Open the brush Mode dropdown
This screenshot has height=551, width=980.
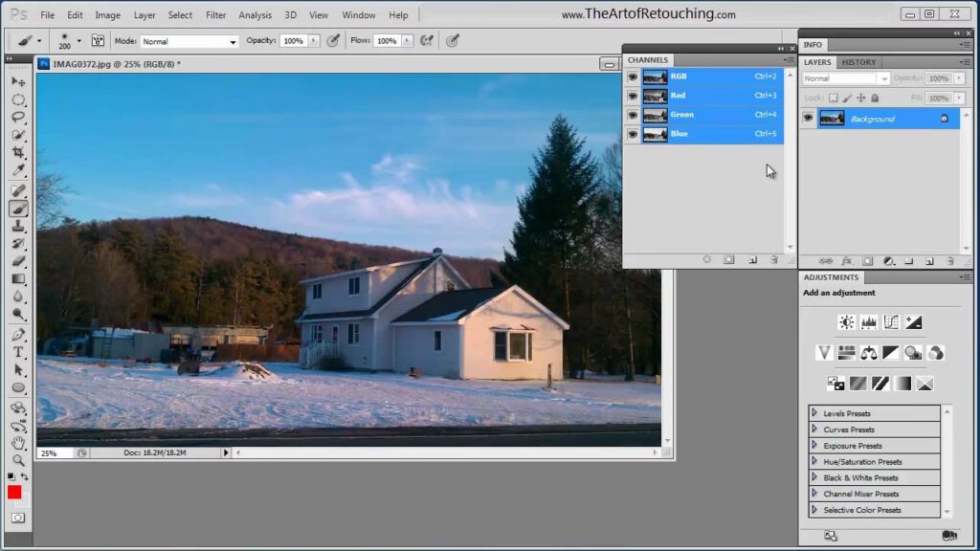[189, 41]
